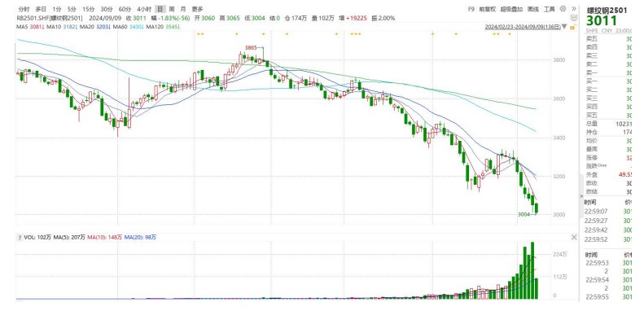This screenshot has height=311, width=644.
Task: Switch to 分时 intraday view
Action: coord(24,9)
